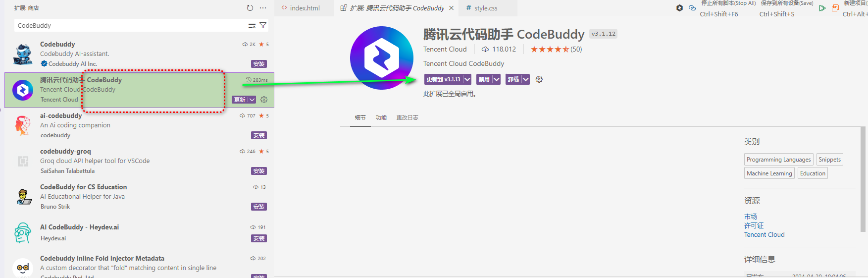
Task: Select the Snippets category tag
Action: point(829,160)
